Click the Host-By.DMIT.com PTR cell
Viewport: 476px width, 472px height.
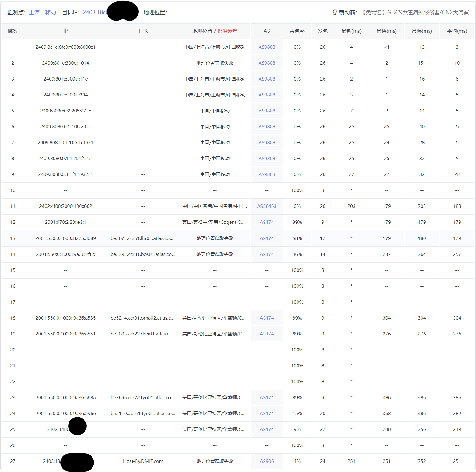(143, 461)
